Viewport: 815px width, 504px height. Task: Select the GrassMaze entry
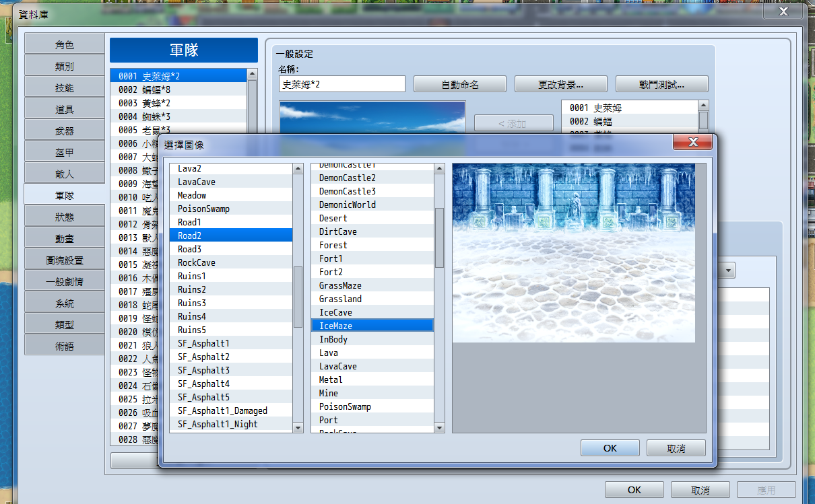pos(372,285)
